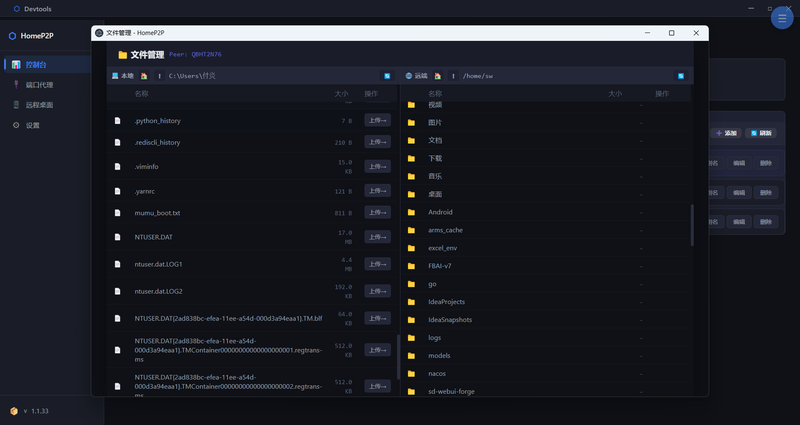The width and height of the screenshot is (800, 425).
Task: Go to the local pane's home directory
Action: click(x=144, y=76)
